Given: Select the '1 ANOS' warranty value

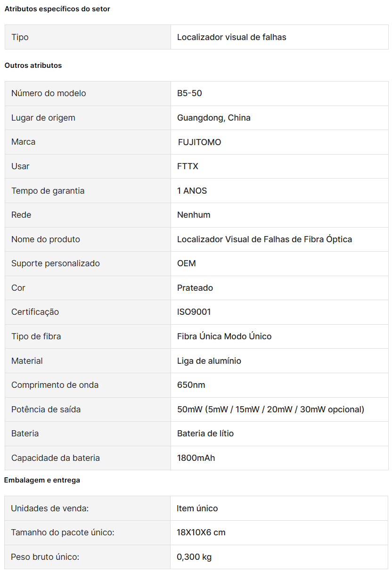Looking at the screenshot, I should pyautogui.click(x=192, y=191).
